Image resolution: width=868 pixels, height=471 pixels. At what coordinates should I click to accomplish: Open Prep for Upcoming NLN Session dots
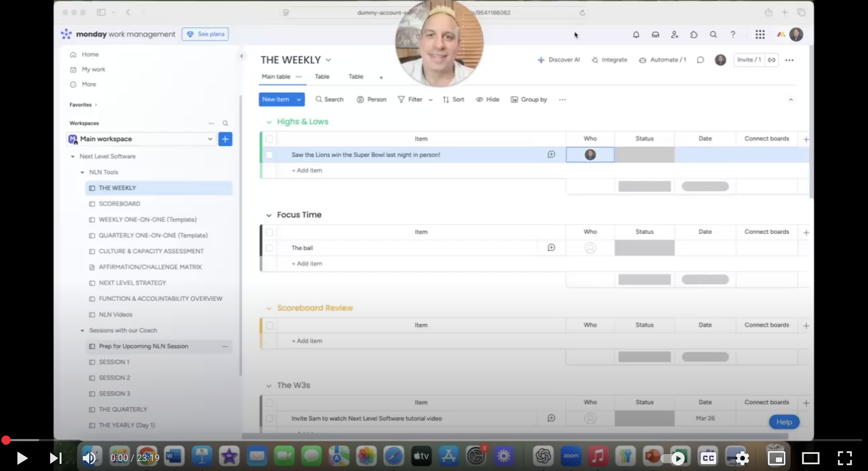point(225,346)
